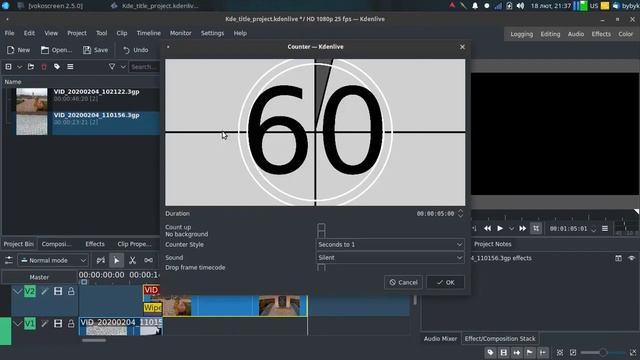Click OK in the Counter dialog
The image size is (640, 360).
coord(446,282)
